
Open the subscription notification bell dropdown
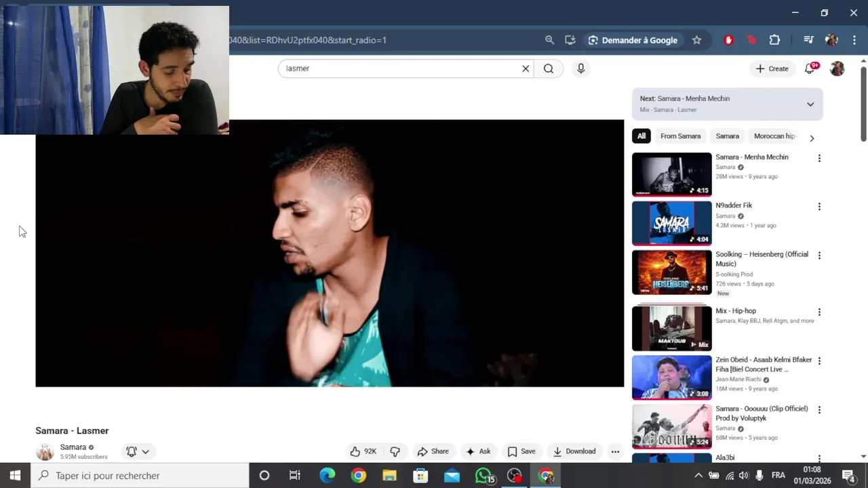click(137, 451)
